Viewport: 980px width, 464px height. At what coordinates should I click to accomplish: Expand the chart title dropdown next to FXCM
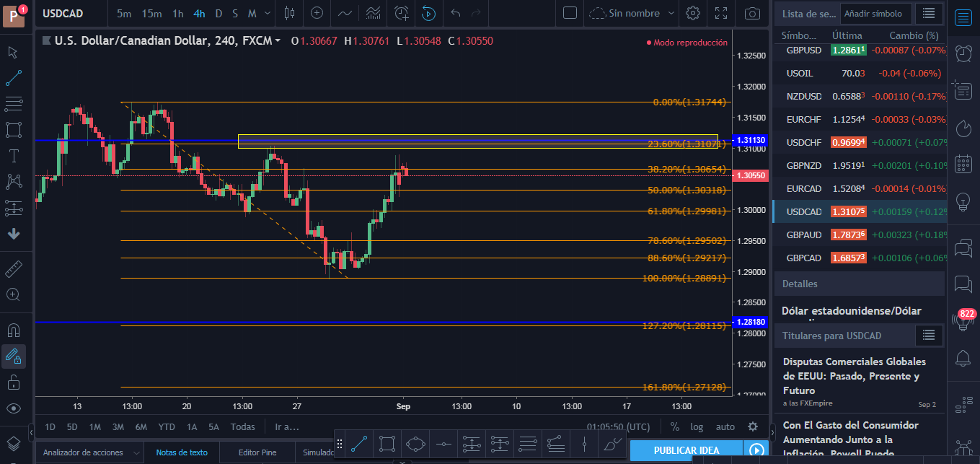(278, 41)
